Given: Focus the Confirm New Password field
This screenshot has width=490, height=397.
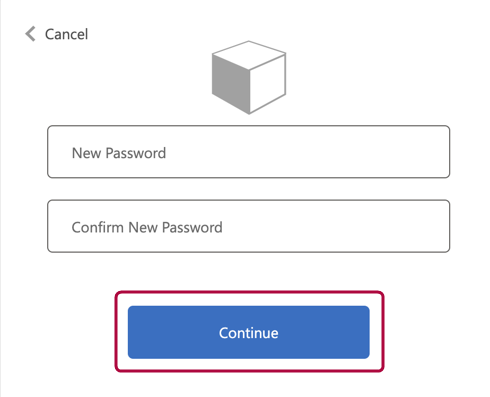Looking at the screenshot, I should pyautogui.click(x=249, y=226).
